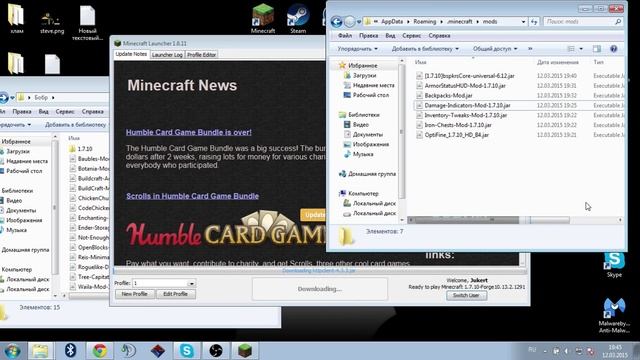Viewport: 640px width, 360px height.
Task: Open the OBS taskbar icon
Action: (x=216, y=351)
